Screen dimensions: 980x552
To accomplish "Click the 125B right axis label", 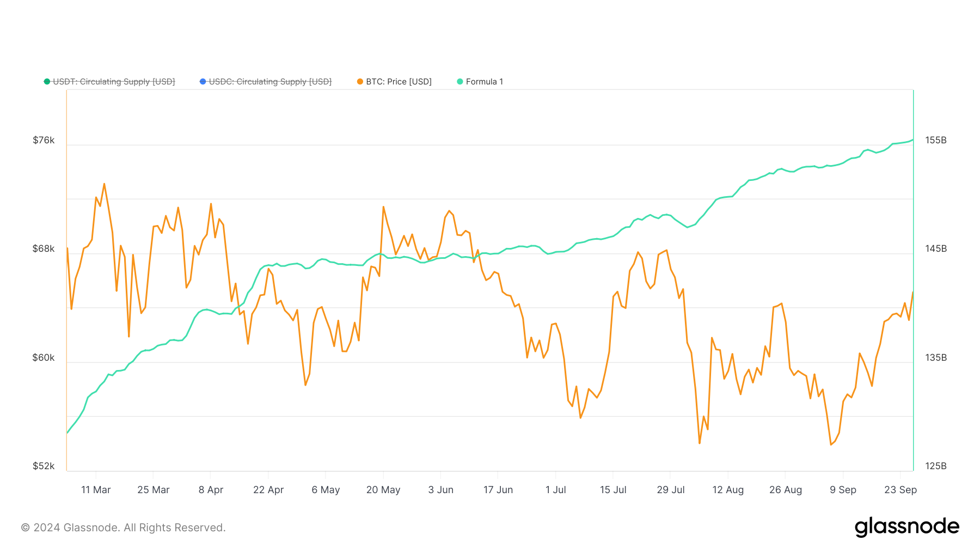I will 936,466.
